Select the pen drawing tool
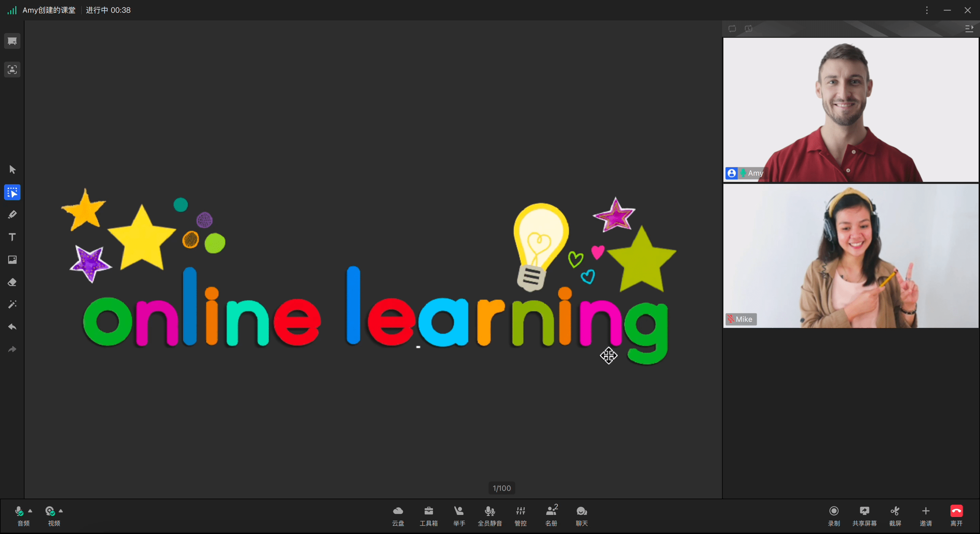 click(12, 215)
